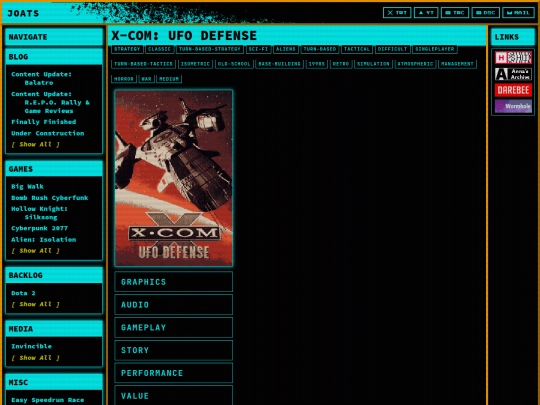Choose the BASE-BUILDING tag
Viewport: 540px width, 405px height.
279,64
